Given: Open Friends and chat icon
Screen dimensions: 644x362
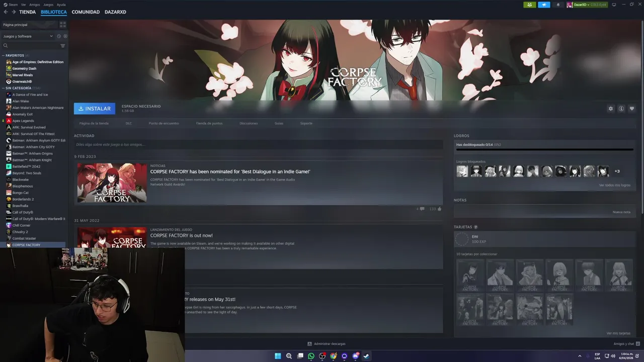Looking at the screenshot, I should (637, 344).
